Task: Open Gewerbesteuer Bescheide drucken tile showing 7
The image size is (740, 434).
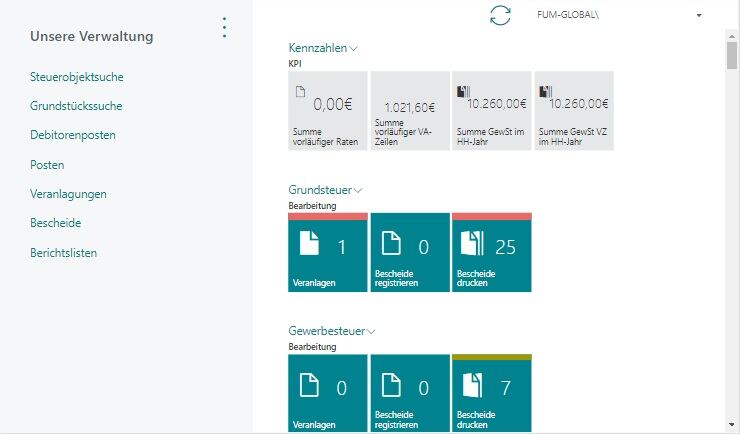Action: 492,394
